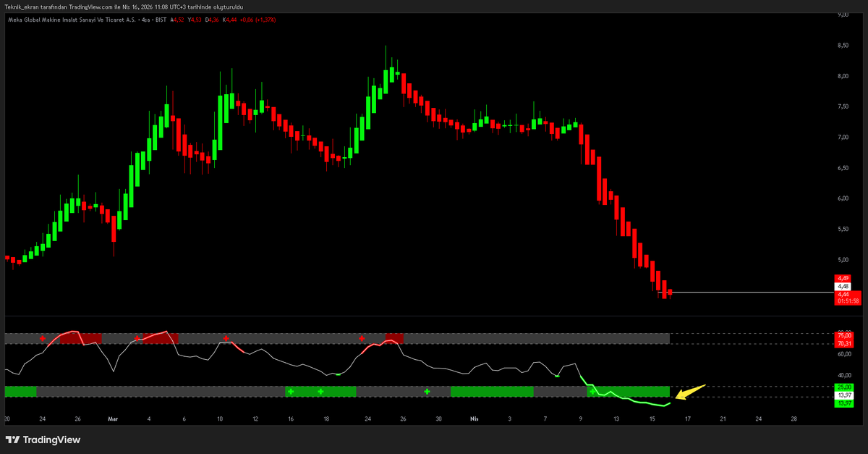The image size is (868, 454).
Task: Click the 40,00 indicator scale label
Action: [x=843, y=375]
